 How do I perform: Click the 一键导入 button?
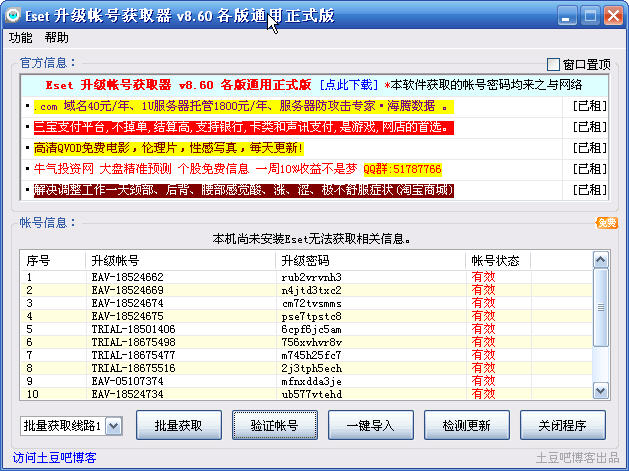[x=370, y=425]
